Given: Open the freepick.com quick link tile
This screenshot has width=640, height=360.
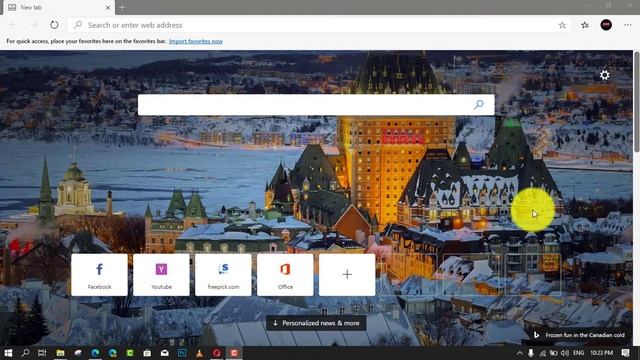Looking at the screenshot, I should [223, 275].
